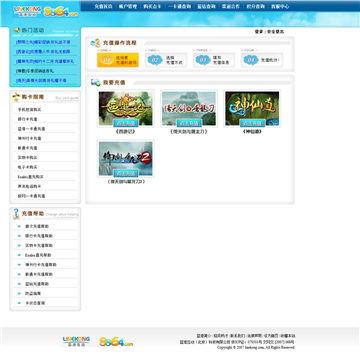Click the 01 cloud icon in step ONE
The image size is (360, 360).
point(107,60)
